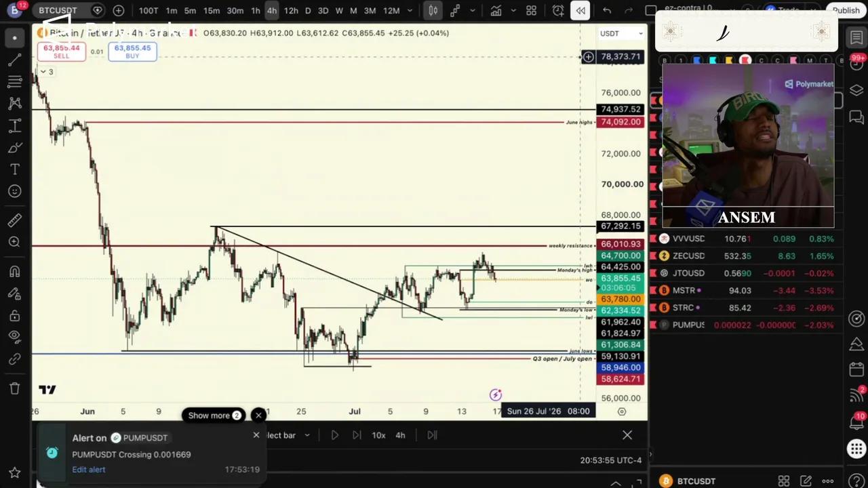Image resolution: width=868 pixels, height=488 pixels.
Task: Click the Edit alert link
Action: 89,470
